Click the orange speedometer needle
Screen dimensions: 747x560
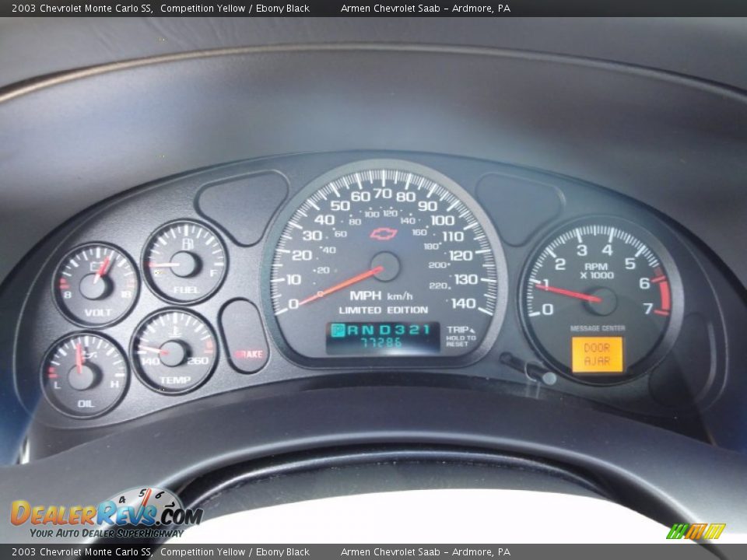[342, 285]
